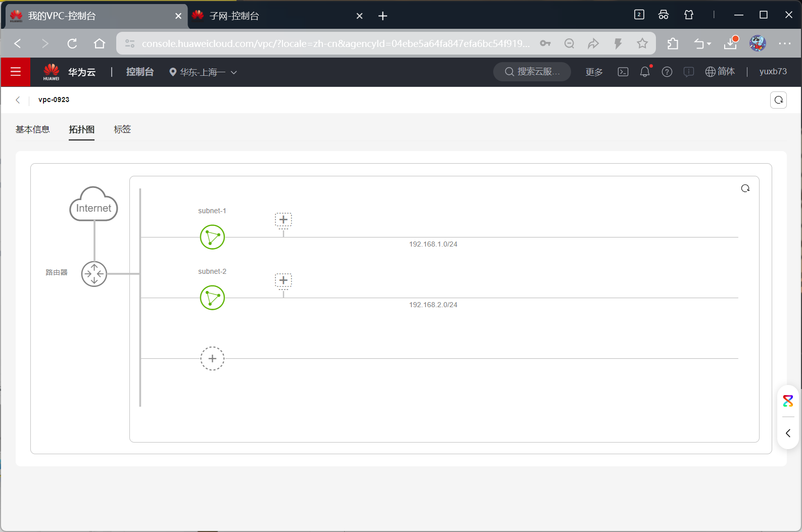Open the help question-mark icon
This screenshot has height=532, width=802.
[x=667, y=72]
